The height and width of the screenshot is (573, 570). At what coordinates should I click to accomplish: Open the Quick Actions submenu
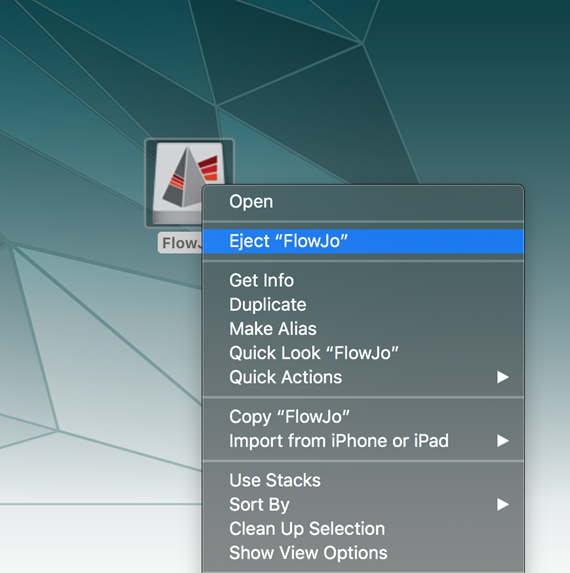click(x=363, y=377)
